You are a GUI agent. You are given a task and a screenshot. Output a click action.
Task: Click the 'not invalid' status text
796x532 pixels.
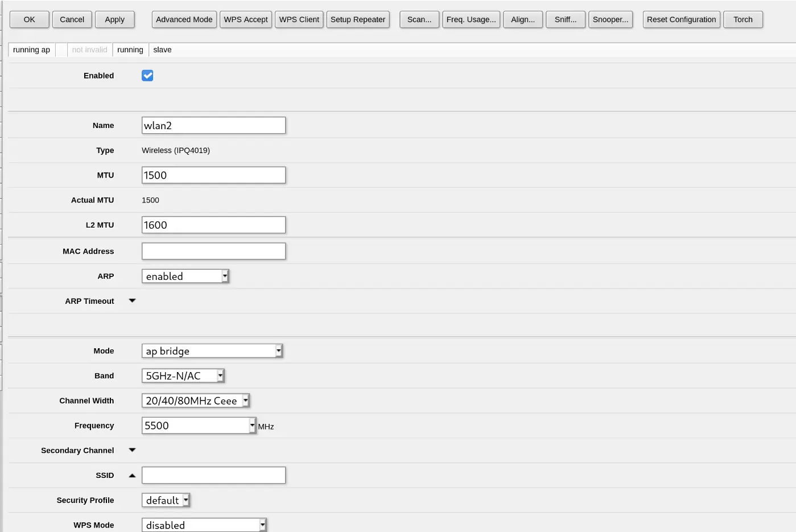89,50
